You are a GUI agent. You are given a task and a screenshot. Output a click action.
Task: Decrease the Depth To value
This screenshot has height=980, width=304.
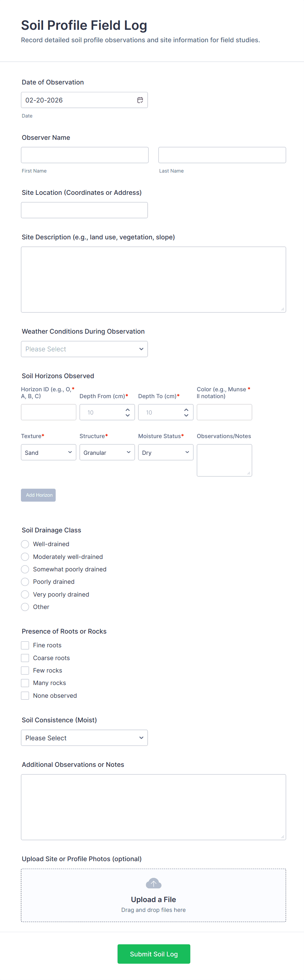tap(186, 415)
